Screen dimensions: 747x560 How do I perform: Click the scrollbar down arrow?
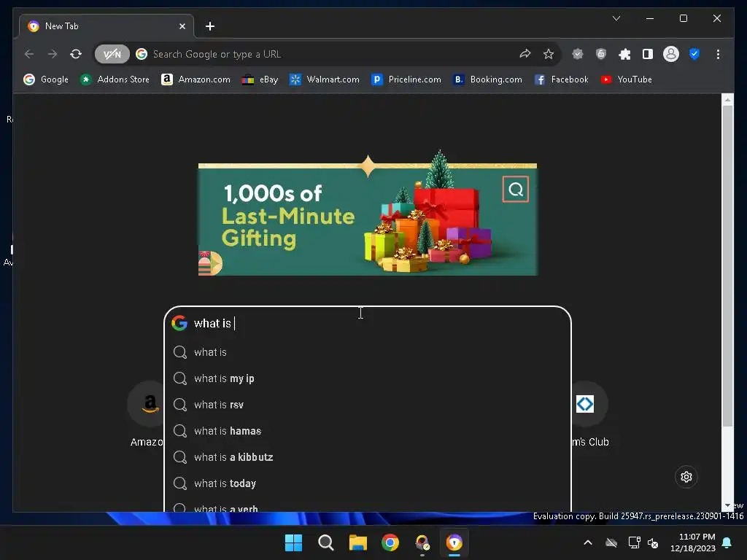coord(727,506)
